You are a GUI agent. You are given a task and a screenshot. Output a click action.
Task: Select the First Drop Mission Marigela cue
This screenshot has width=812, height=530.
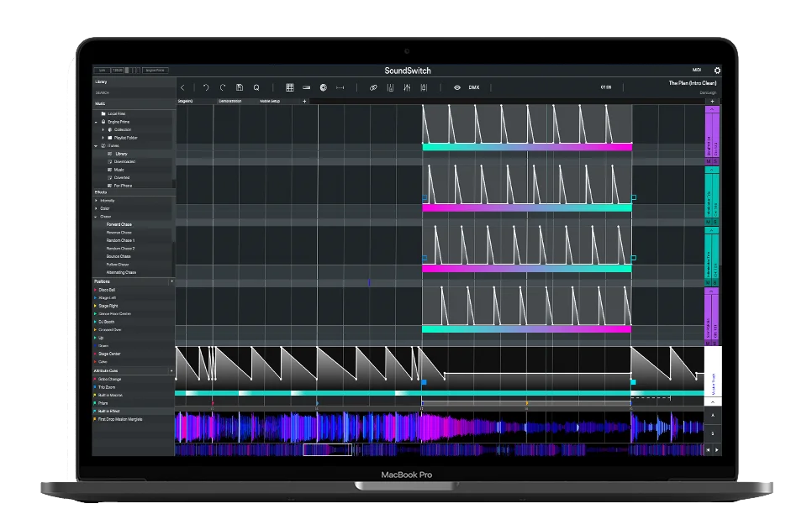click(x=120, y=419)
